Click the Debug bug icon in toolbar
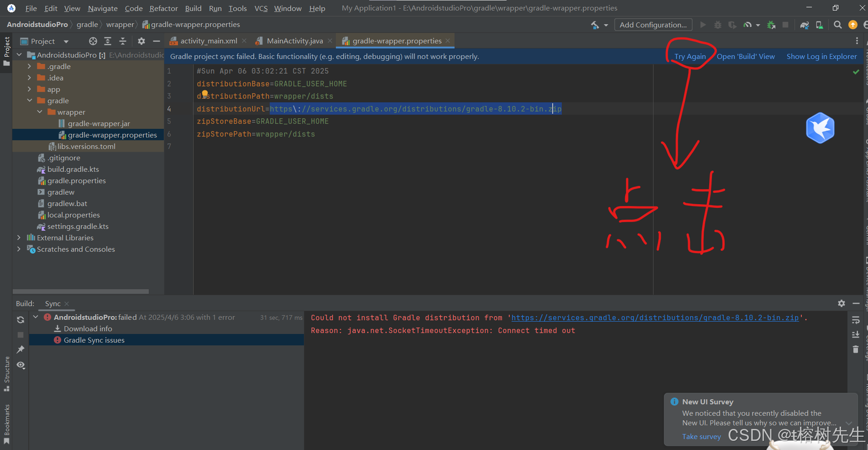Image resolution: width=868 pixels, height=450 pixels. pyautogui.click(x=718, y=25)
